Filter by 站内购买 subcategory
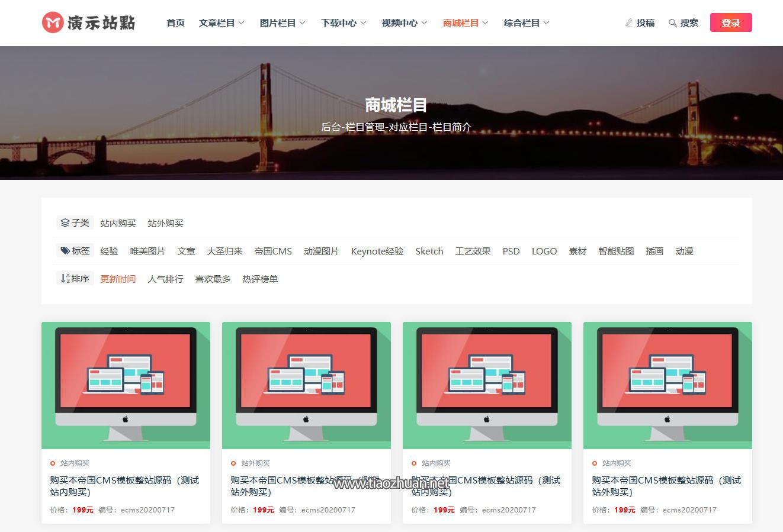Viewport: 783px width, 532px height. [x=118, y=223]
